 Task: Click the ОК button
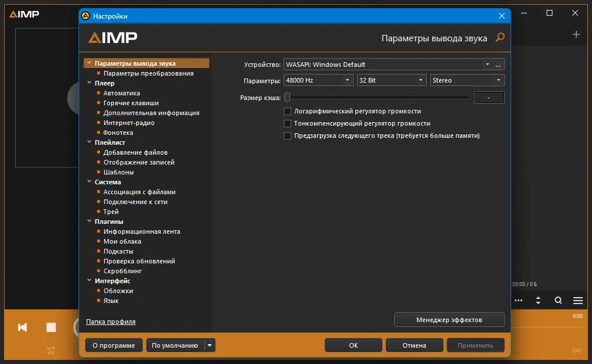pos(354,345)
